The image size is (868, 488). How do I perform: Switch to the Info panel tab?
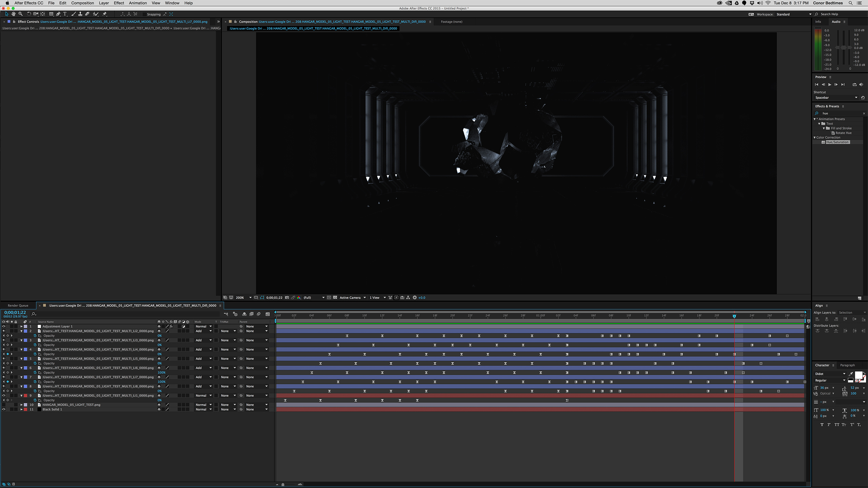(818, 22)
